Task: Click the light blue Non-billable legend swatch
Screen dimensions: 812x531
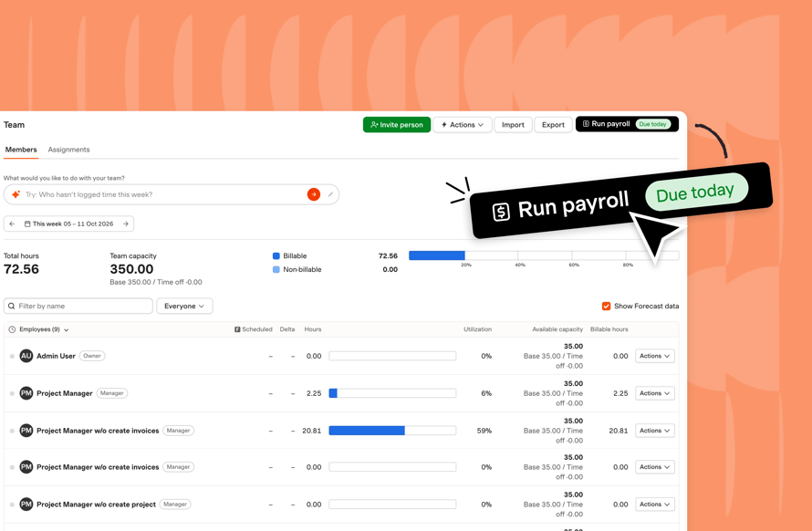Action: (x=276, y=269)
